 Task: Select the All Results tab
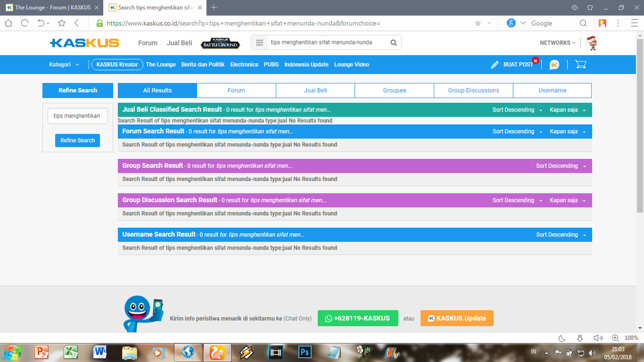pyautogui.click(x=157, y=90)
